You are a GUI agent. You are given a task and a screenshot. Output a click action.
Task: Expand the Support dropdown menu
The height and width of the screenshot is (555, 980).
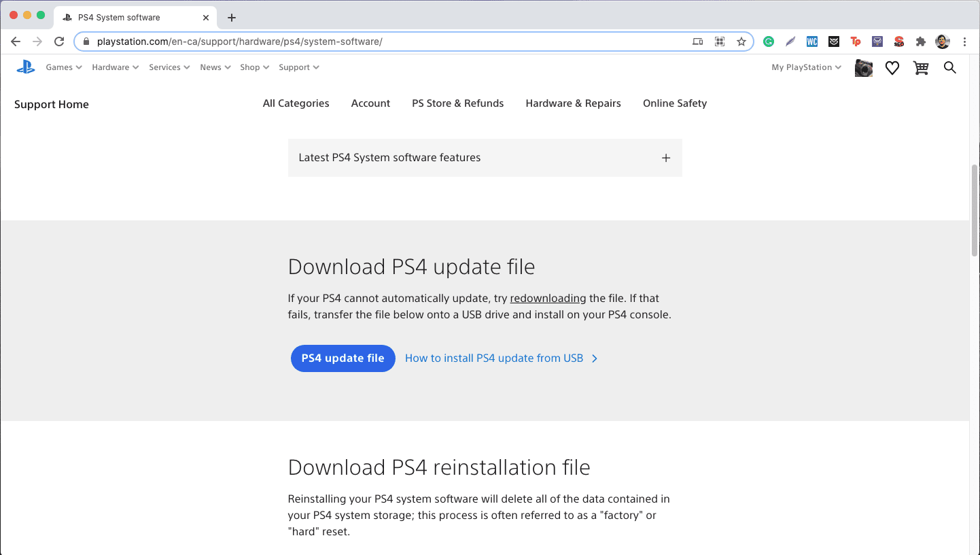299,67
